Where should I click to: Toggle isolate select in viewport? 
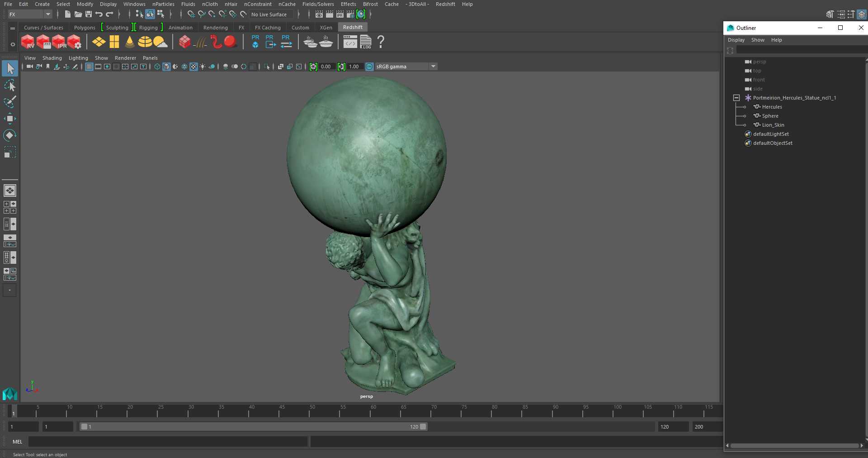[267, 67]
